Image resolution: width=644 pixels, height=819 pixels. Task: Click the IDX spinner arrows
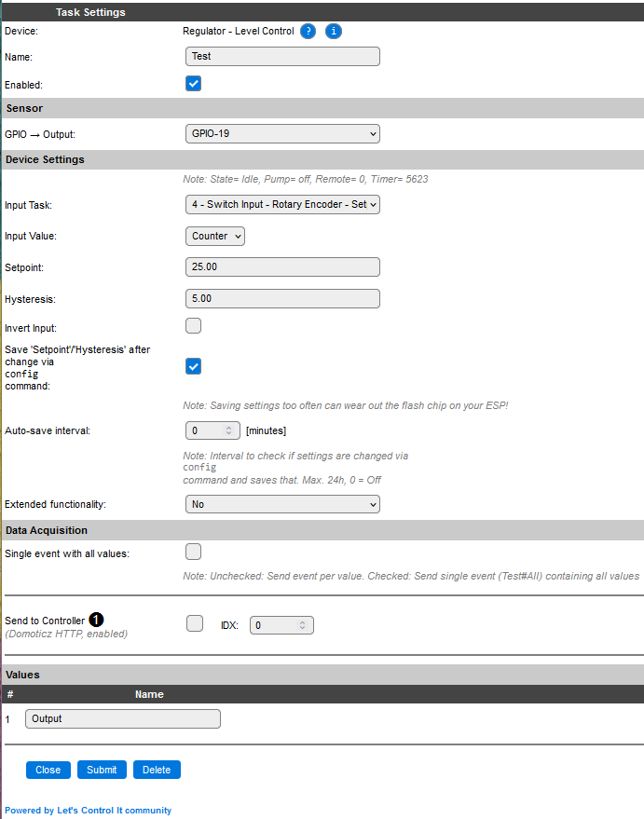(302, 624)
